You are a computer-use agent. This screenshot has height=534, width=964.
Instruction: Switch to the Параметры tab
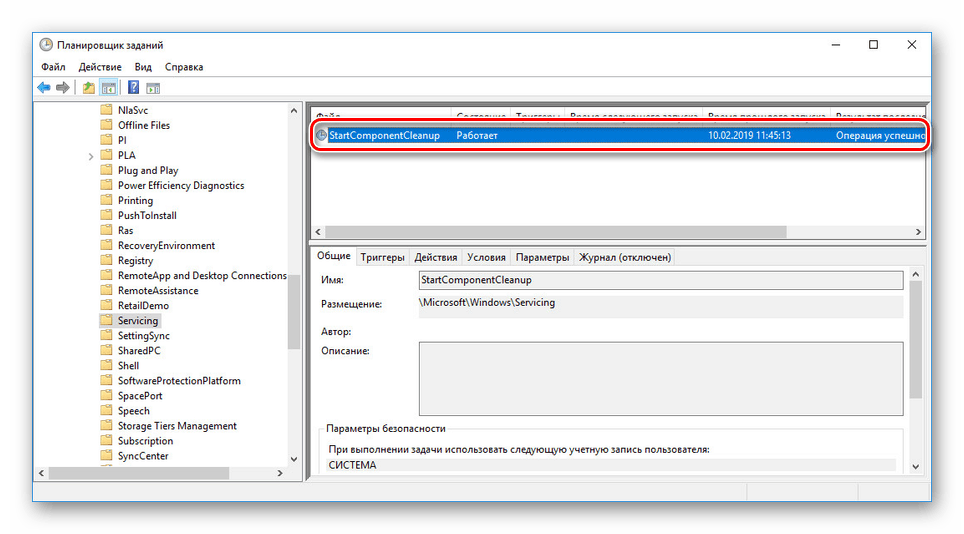coord(542,257)
